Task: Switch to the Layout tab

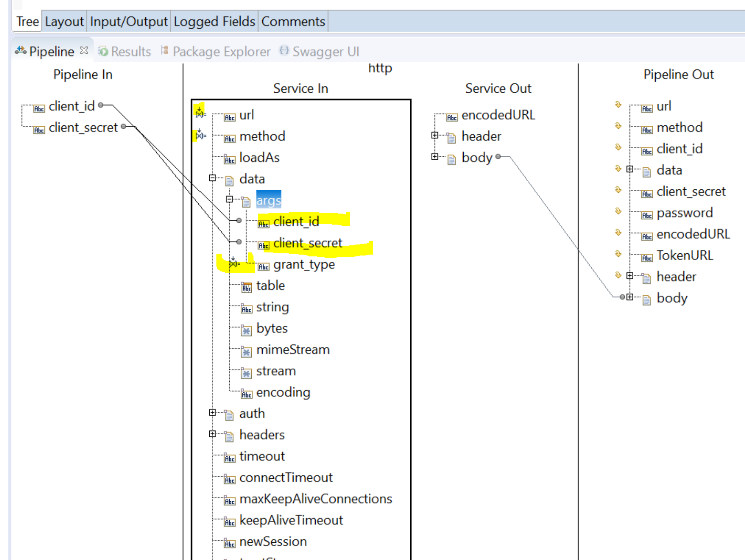Action: tap(64, 21)
